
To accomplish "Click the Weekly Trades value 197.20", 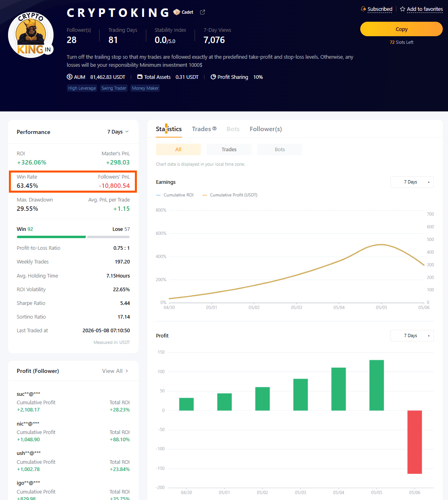I will click(122, 261).
